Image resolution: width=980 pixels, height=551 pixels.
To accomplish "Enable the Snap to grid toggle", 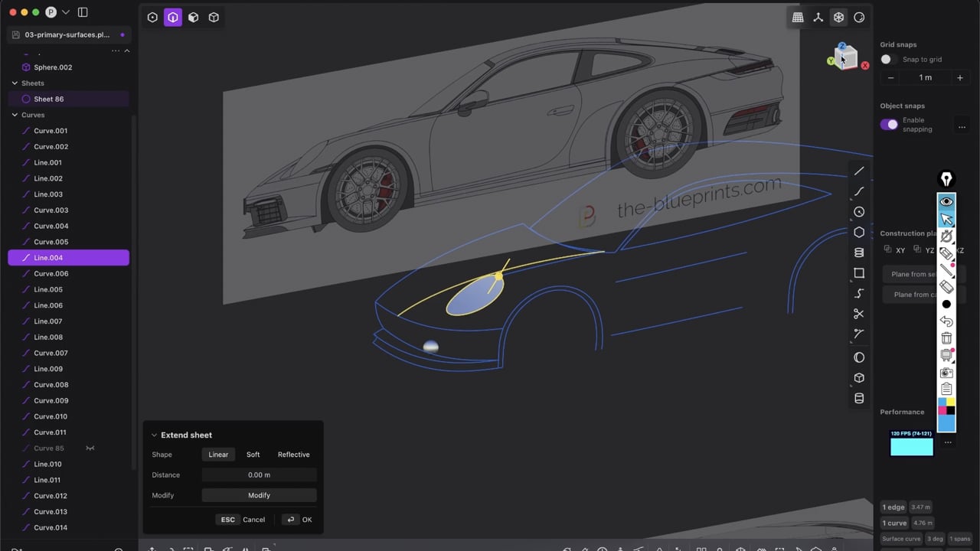I will point(886,59).
